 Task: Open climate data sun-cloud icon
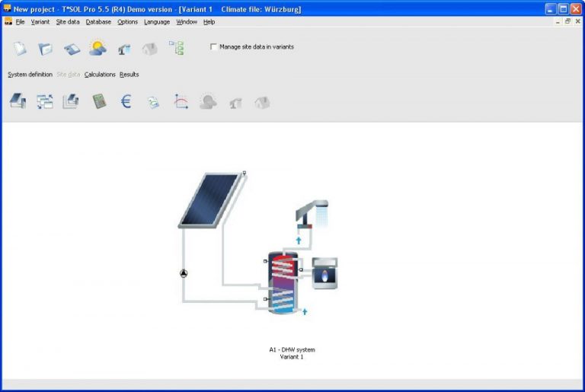click(97, 49)
